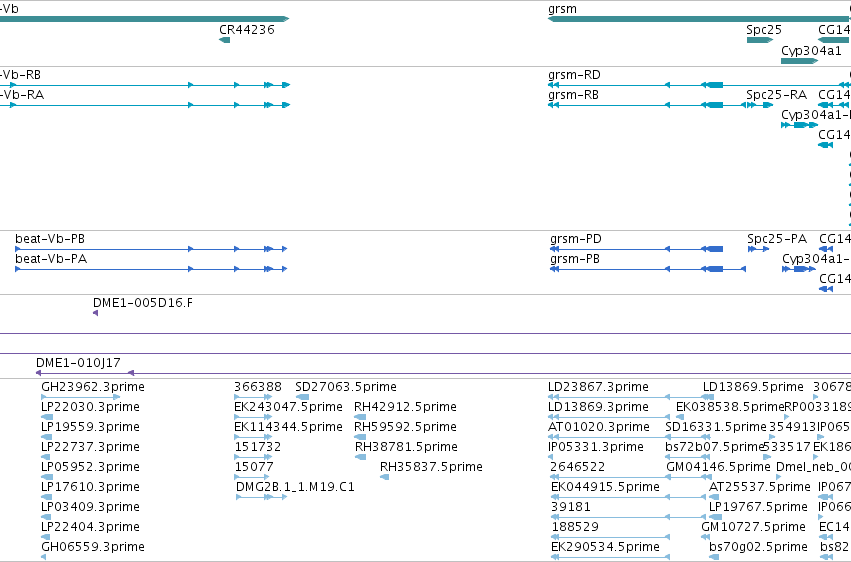This screenshot has height=562, width=851.
Task: Select the EK044915.5prime EST label
Action: click(605, 487)
